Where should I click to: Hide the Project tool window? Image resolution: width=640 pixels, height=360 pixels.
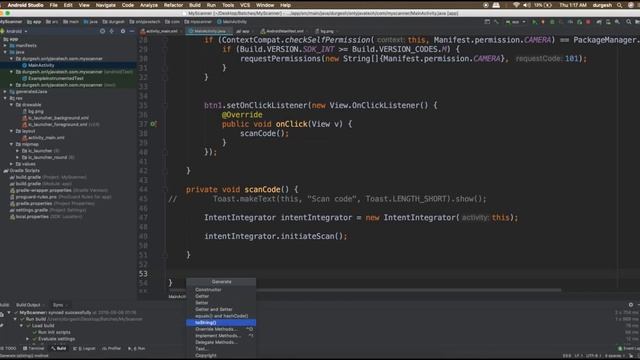(x=132, y=31)
